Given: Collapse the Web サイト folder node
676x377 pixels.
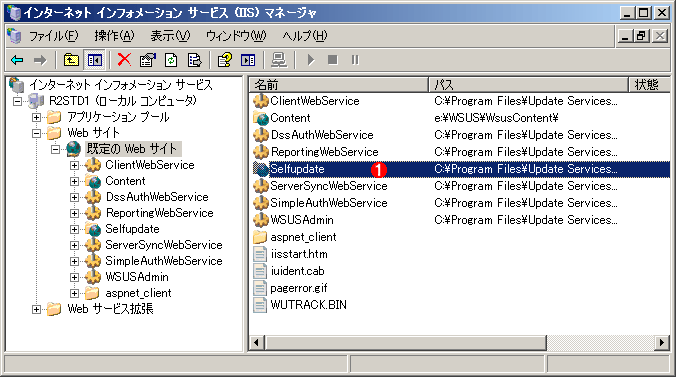Looking at the screenshot, I should click(36, 133).
